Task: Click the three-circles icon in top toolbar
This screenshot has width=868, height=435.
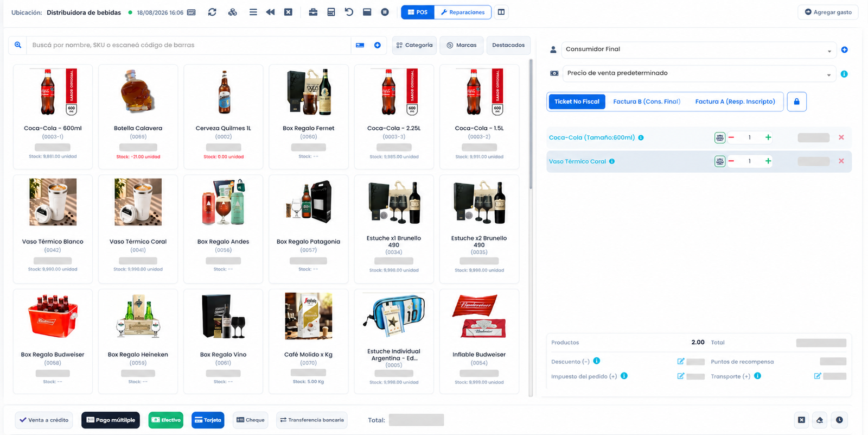Action: 233,12
